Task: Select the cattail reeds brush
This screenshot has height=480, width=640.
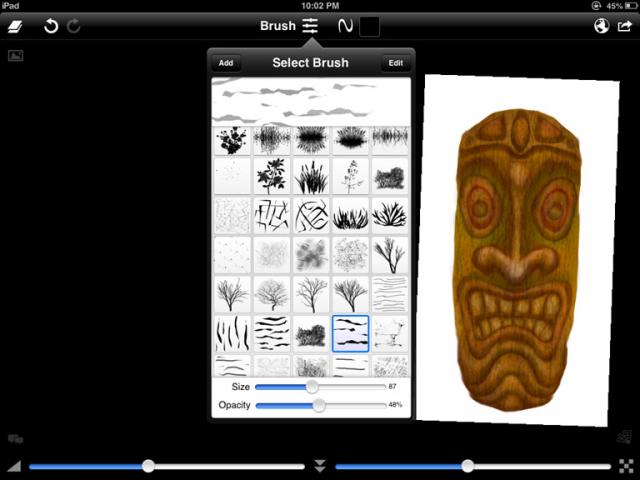Action: (x=311, y=177)
